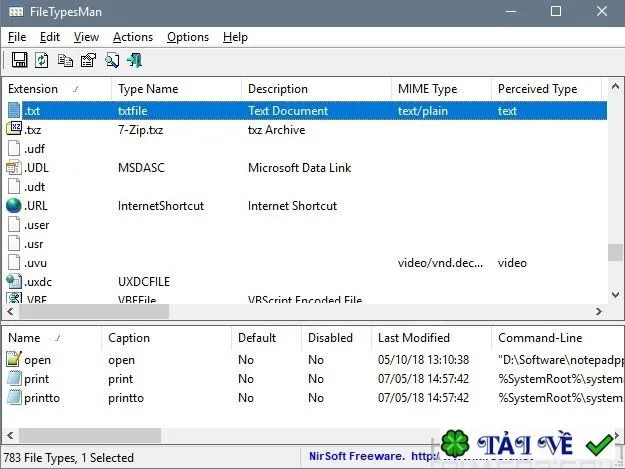Sort by the Extension column header
Image resolution: width=625 pixels, height=469 pixels.
pyautogui.click(x=57, y=89)
